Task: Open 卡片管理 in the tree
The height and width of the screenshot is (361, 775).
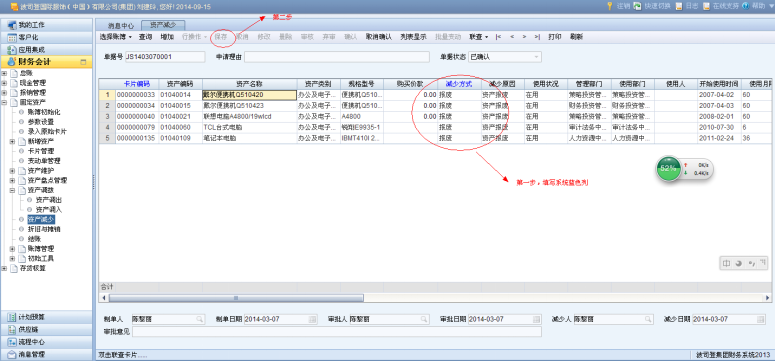Action: pos(41,151)
